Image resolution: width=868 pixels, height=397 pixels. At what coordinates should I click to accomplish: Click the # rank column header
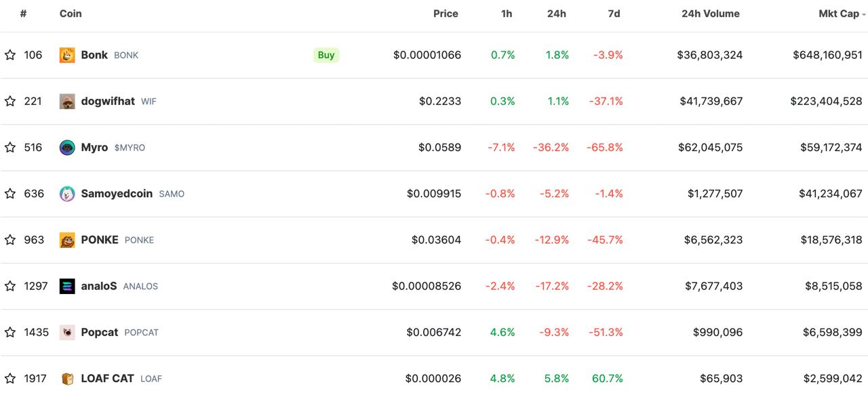point(23,14)
